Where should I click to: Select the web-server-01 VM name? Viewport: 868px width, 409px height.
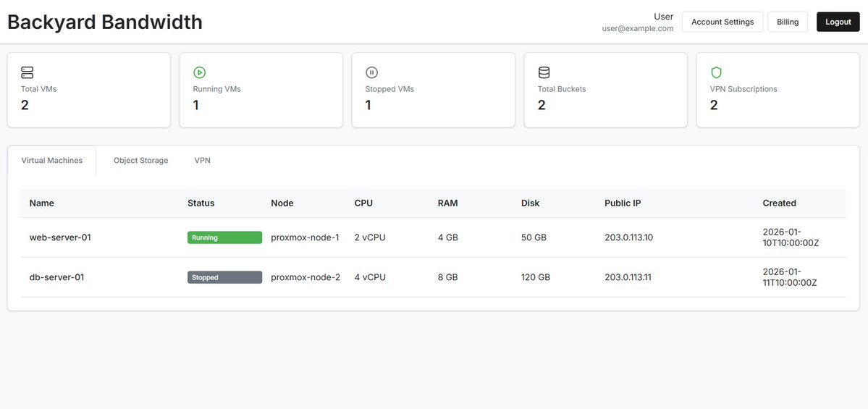pyautogui.click(x=60, y=237)
